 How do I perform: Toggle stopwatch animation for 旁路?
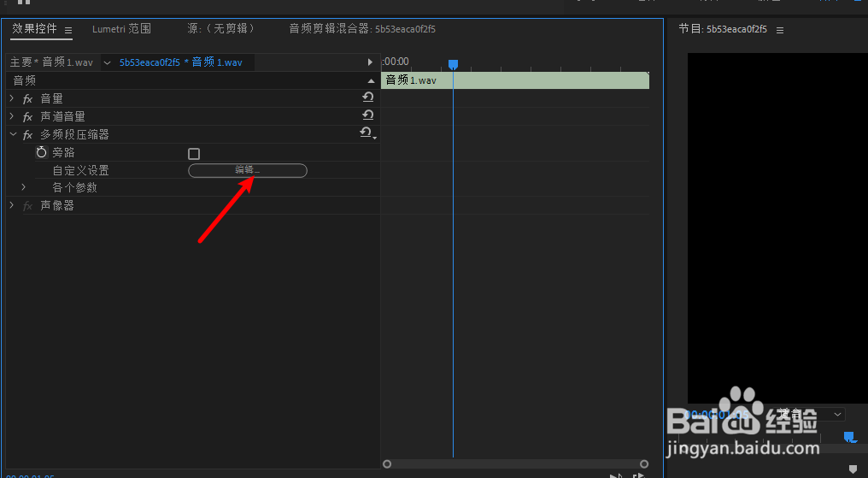[42, 151]
